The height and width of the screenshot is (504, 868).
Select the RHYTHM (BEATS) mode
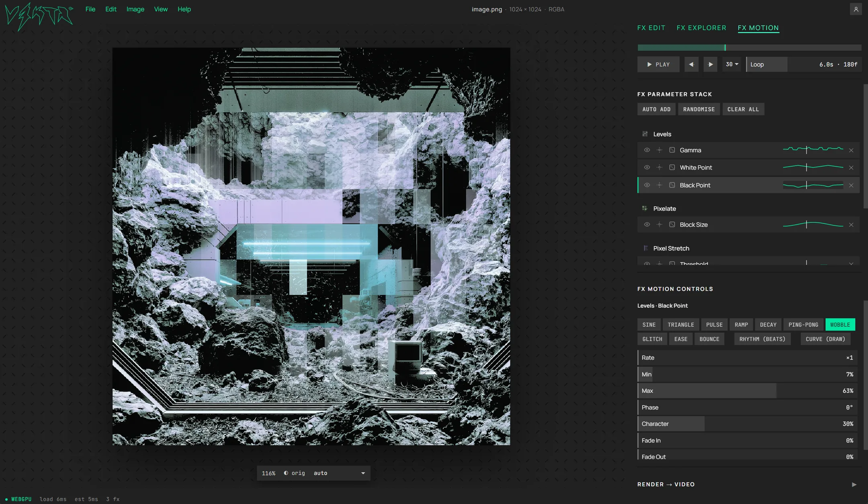pyautogui.click(x=762, y=339)
